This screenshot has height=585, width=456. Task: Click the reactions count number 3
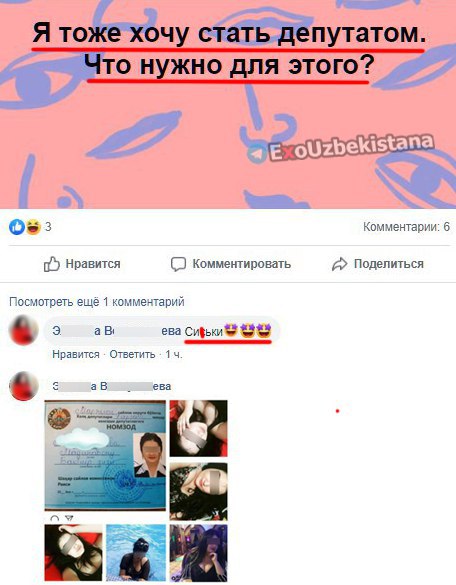pyautogui.click(x=48, y=227)
